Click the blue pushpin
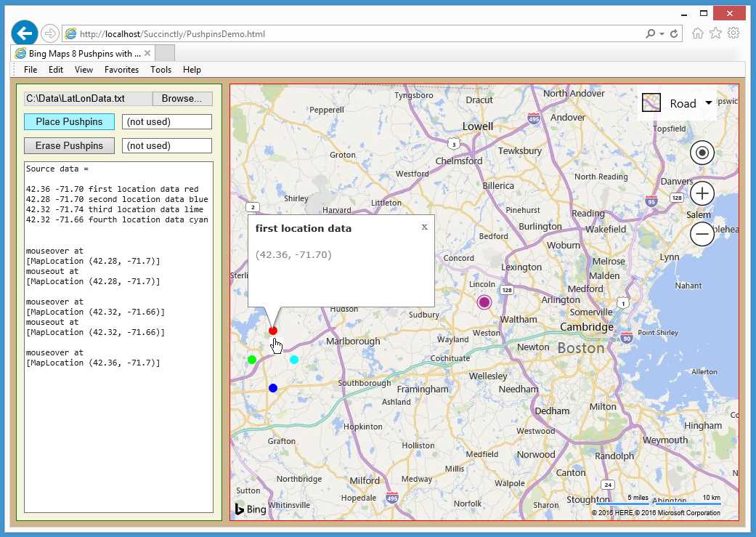 [x=273, y=388]
